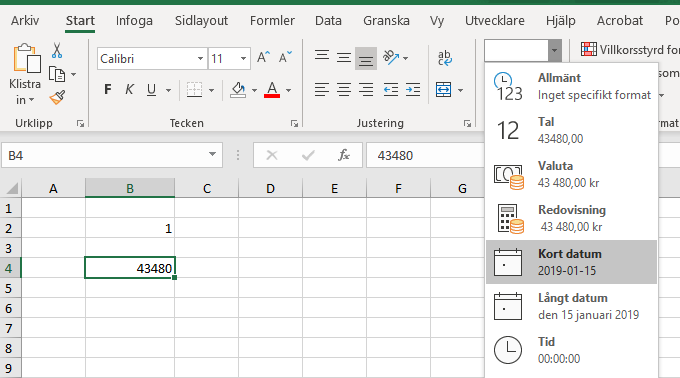Click the insert function fx icon
This screenshot has width=680, height=378.
point(344,155)
